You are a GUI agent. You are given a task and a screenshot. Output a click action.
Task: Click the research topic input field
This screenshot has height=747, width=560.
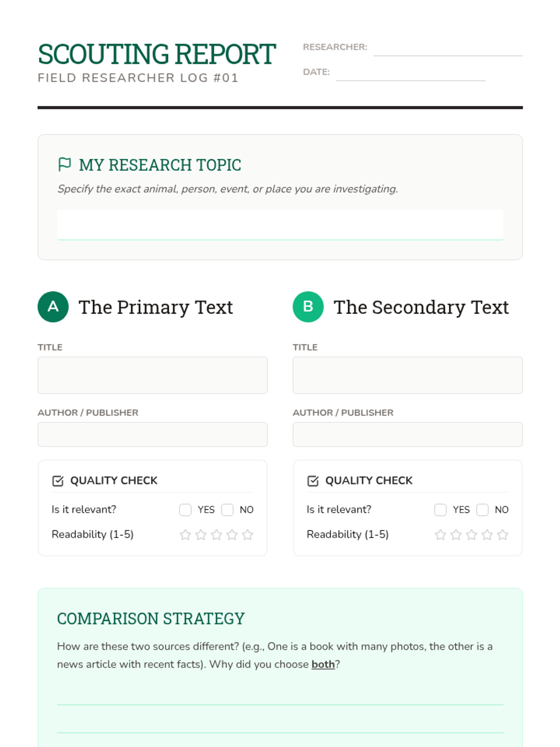point(280,225)
